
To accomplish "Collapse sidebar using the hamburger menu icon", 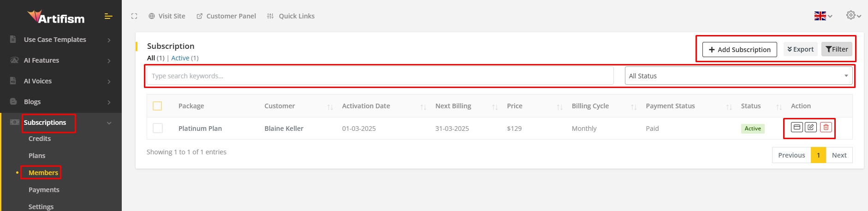I will coord(108,17).
